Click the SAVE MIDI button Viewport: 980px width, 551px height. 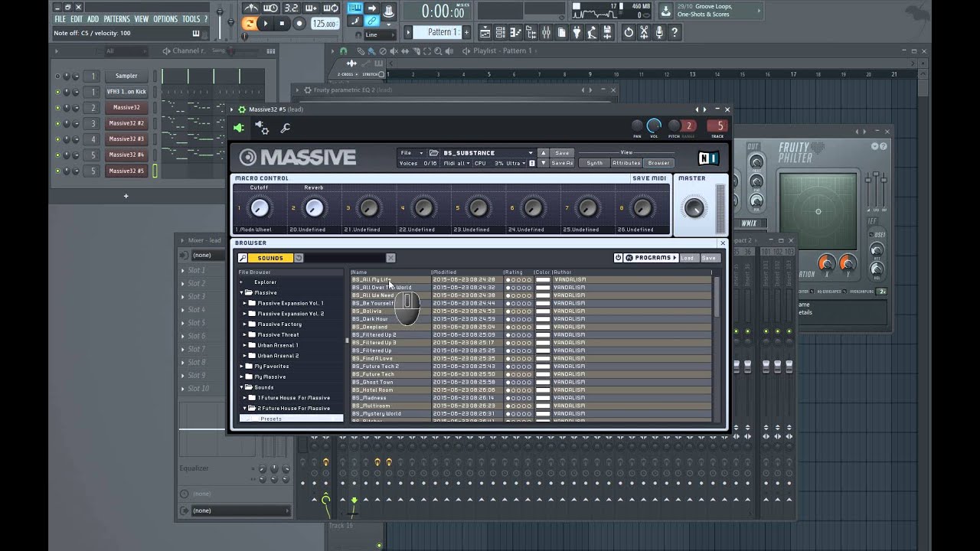point(649,178)
